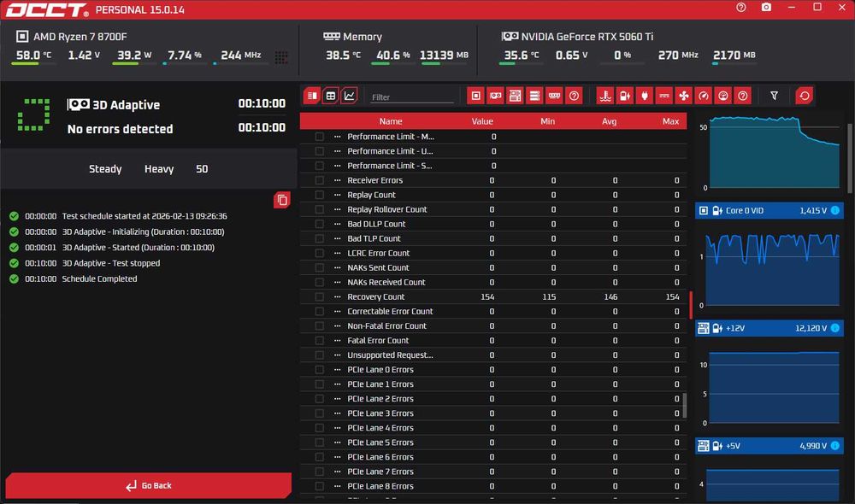Open info for Core 0 VID graph
Screen dimensions: 855x504
click(834, 210)
